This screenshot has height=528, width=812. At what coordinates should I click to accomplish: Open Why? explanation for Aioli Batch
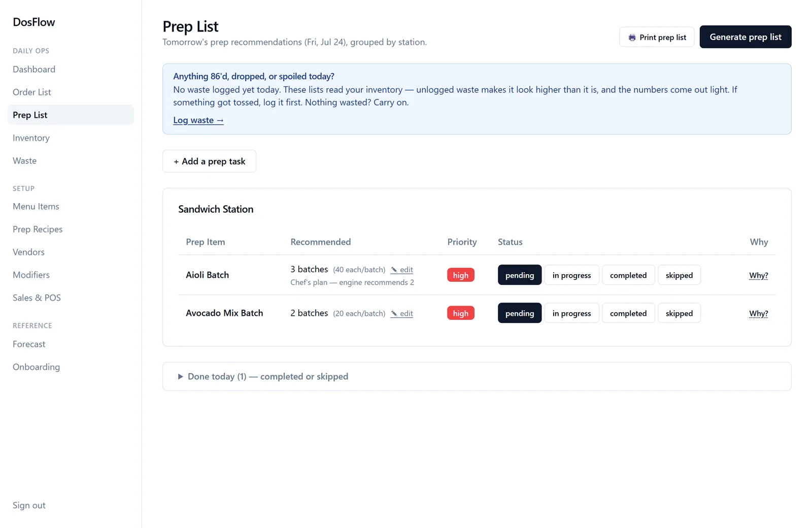coord(758,276)
